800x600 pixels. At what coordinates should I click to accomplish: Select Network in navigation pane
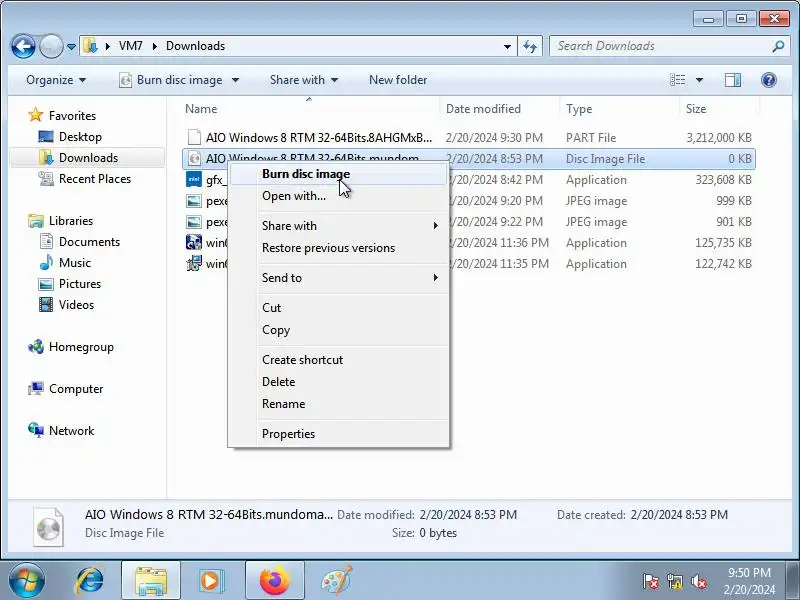coord(71,431)
